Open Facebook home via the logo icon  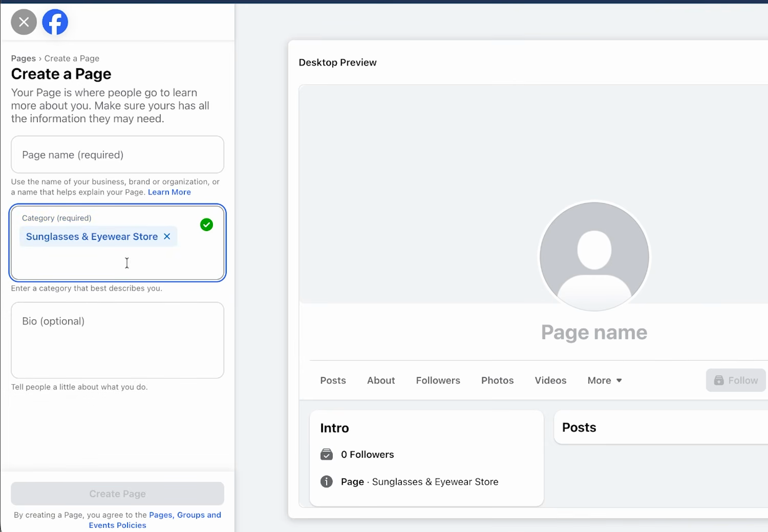coord(55,22)
